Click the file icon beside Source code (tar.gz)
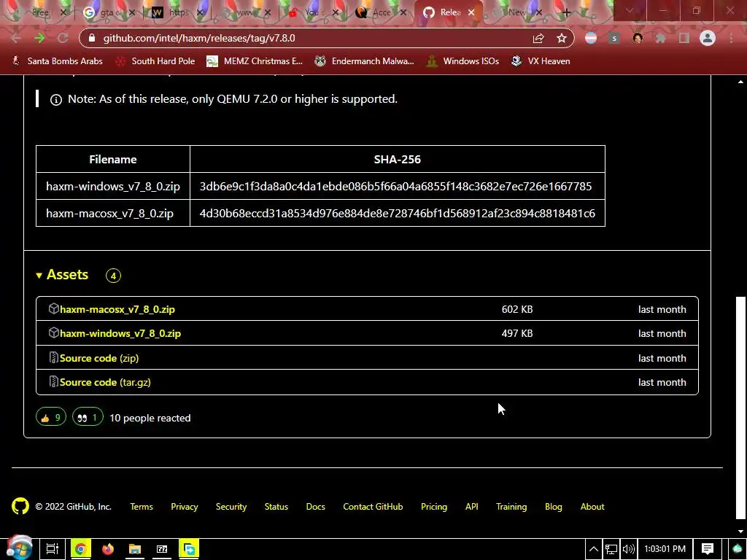Screen dimensions: 747x560 click(x=53, y=382)
